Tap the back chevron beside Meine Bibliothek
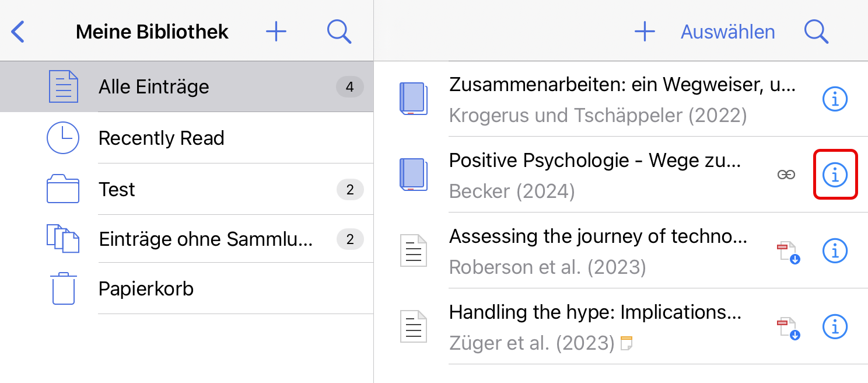This screenshot has height=383, width=868. point(18,32)
